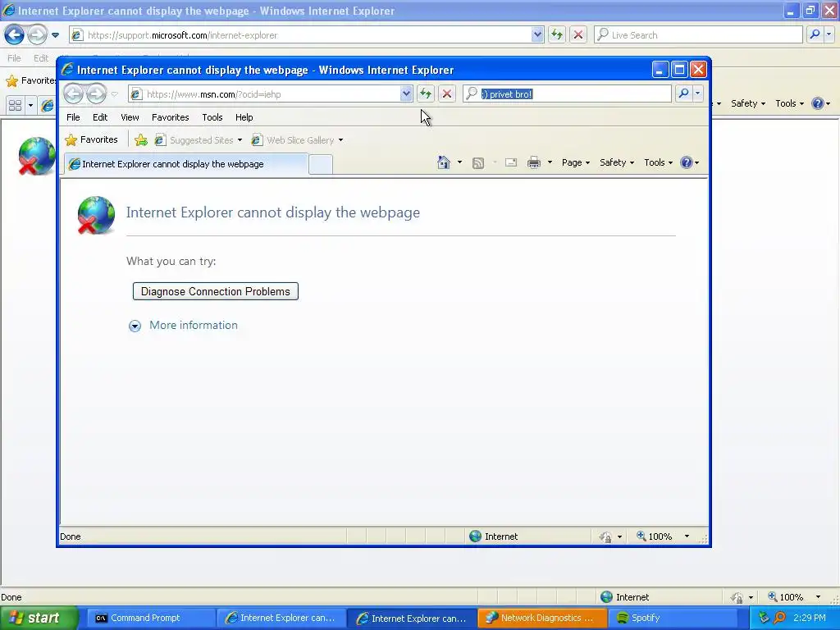
Task: Click Stop icon in front window
Action: tap(447, 94)
